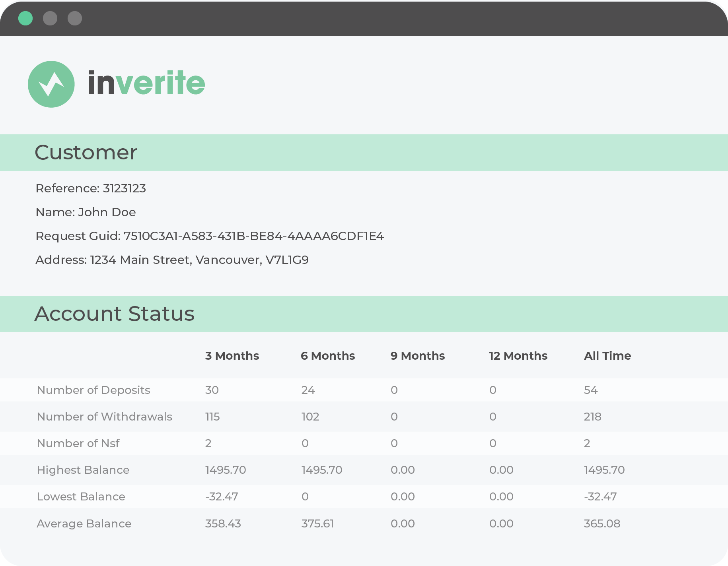The height and width of the screenshot is (566, 728).
Task: Click the 6 Months highest balance 1495.70
Action: [x=322, y=470]
